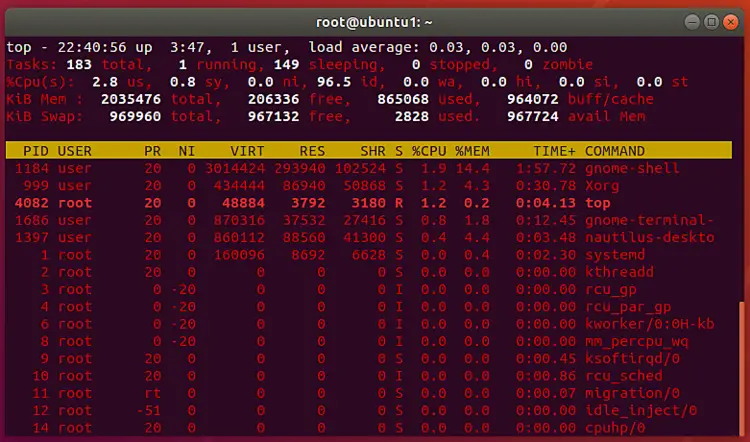750x442 pixels.
Task: Click the %MEM column header
Action: click(472, 151)
